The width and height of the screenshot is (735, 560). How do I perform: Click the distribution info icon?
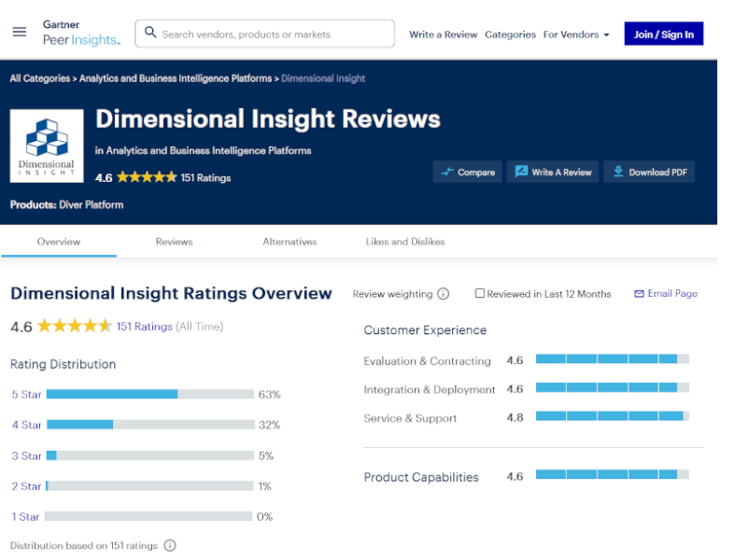[170, 545]
